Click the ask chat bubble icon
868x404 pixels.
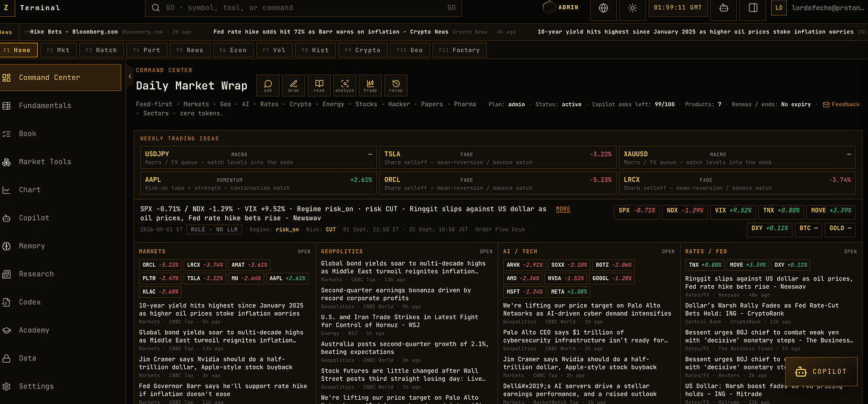tap(268, 85)
